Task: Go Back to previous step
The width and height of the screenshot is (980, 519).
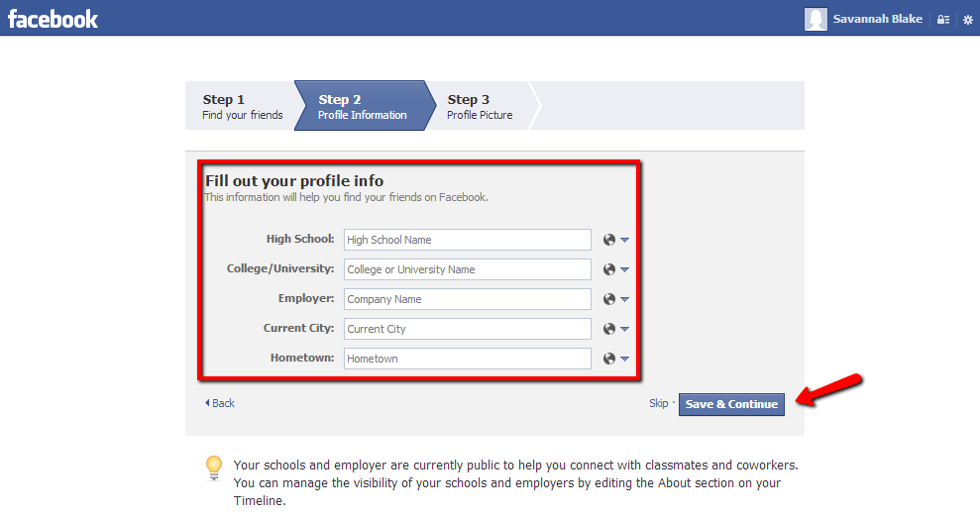Action: click(x=219, y=403)
